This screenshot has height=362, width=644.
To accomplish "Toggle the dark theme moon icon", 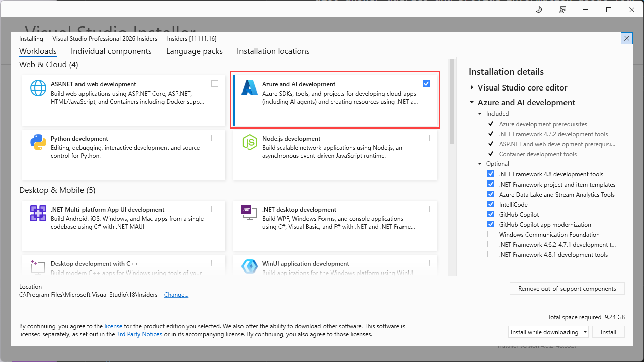I will tap(538, 9).
